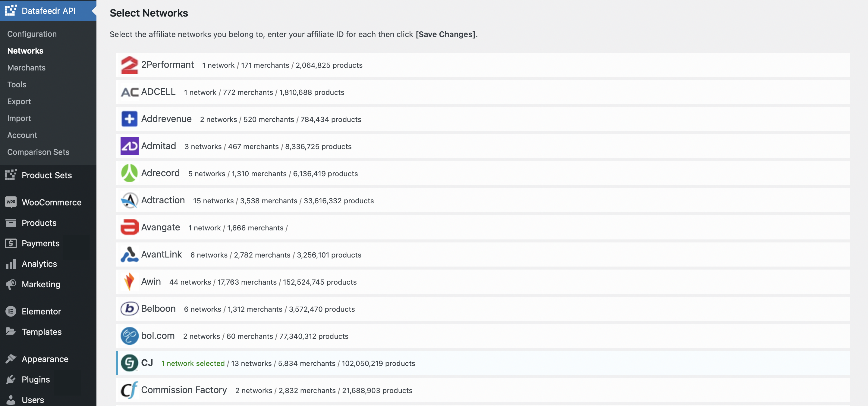Expand the Belboon network name
Screen dimensions: 868x406
(158, 308)
